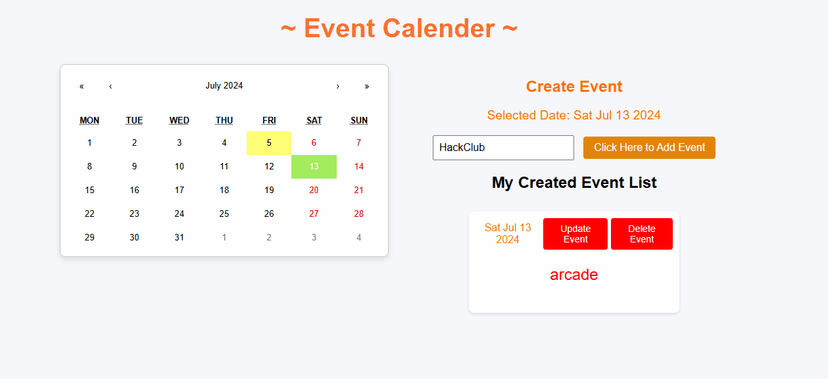The height and width of the screenshot is (379, 828).
Task: Select the green-highlighted date 13
Action: tap(314, 166)
